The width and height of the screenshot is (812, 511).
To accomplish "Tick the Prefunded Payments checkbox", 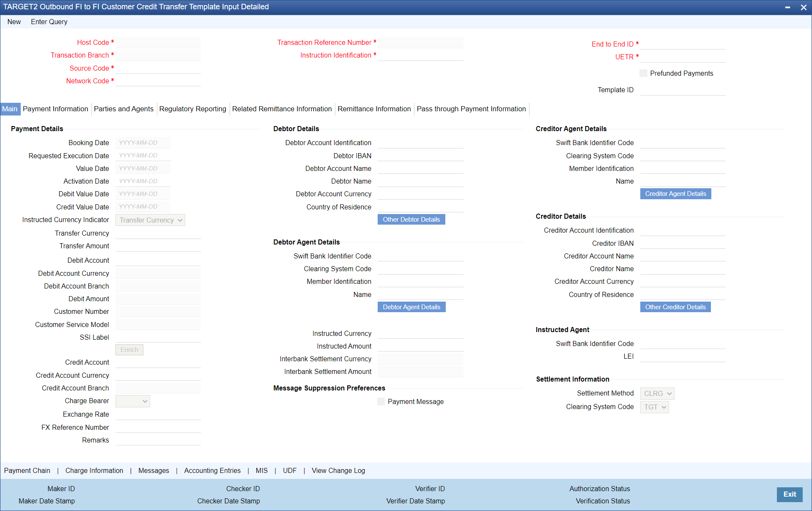I will point(643,73).
